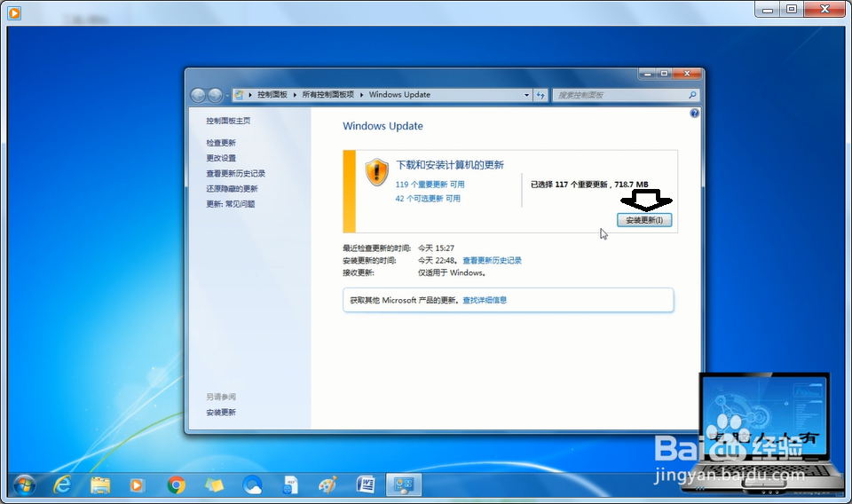Click the 所有控制面板项 breadcrumb segment
The height and width of the screenshot is (504, 852).
[x=327, y=94]
